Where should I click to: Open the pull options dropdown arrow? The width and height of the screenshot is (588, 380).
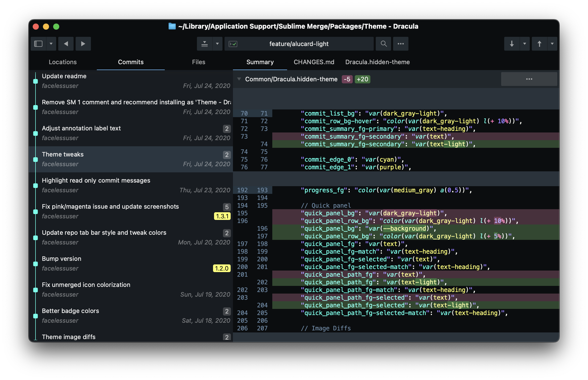[x=525, y=44]
